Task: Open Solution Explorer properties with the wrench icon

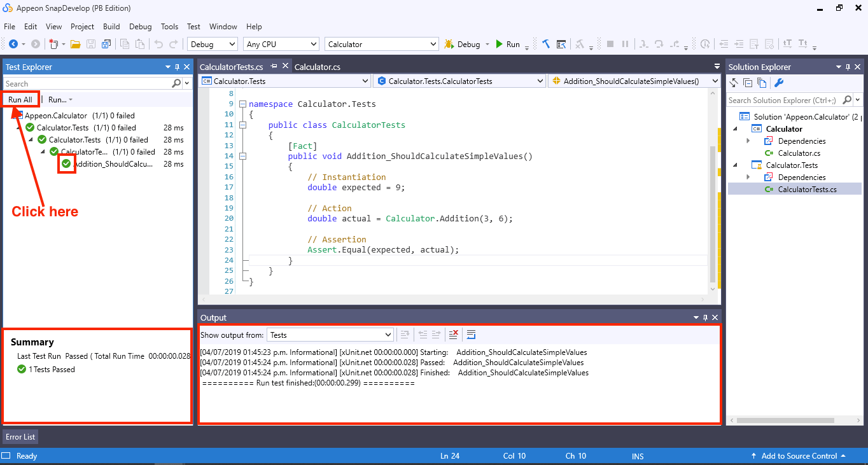Action: pos(778,83)
